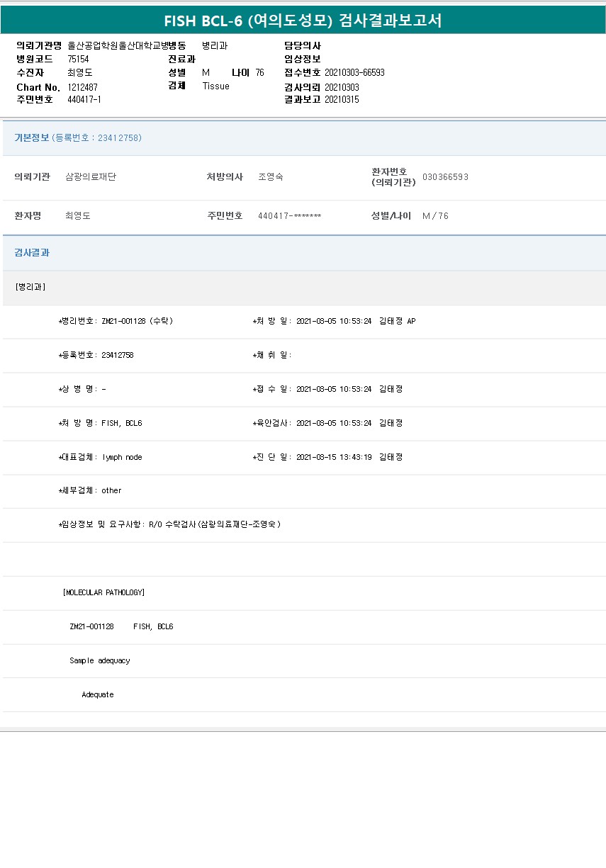Click the 기본정보 section header

pos(32,137)
